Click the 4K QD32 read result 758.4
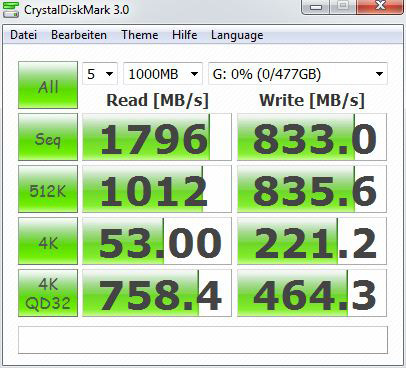The height and width of the screenshot is (368, 406). (157, 293)
